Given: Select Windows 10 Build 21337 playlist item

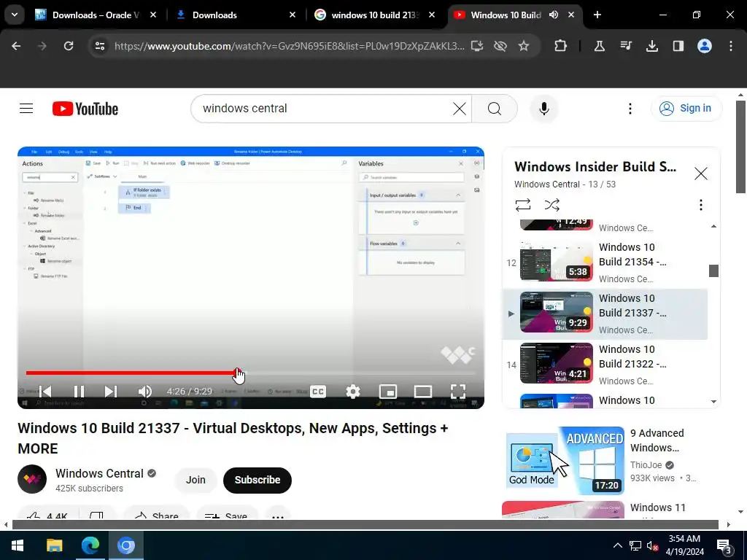Looking at the screenshot, I should [605, 314].
